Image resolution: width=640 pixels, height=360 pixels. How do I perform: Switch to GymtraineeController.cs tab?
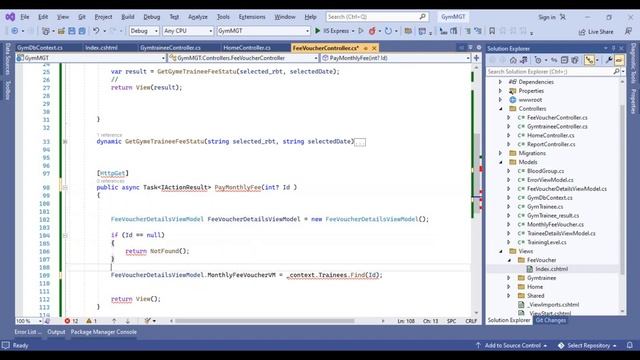click(x=170, y=48)
